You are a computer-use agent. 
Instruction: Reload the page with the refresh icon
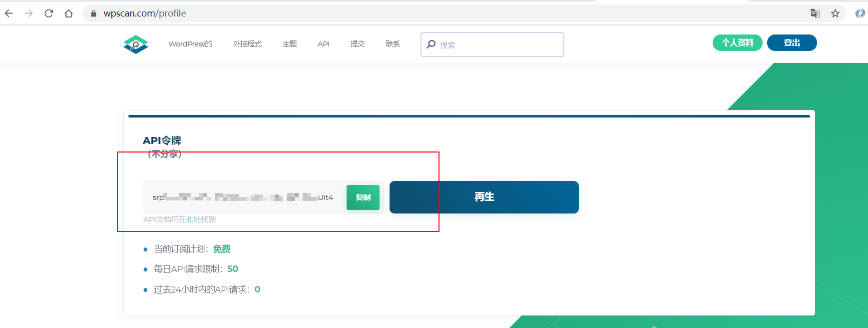pos(49,13)
